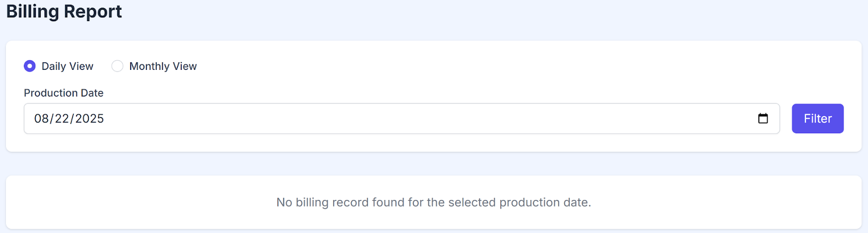Click the word "Billing" in the title

pyautogui.click(x=32, y=11)
